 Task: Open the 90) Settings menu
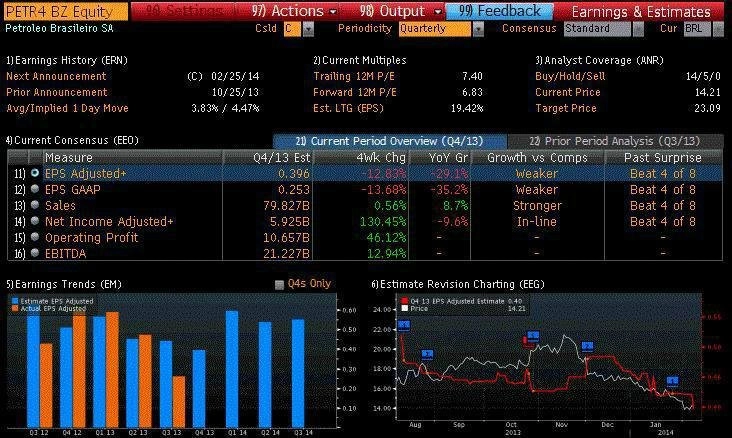click(184, 11)
